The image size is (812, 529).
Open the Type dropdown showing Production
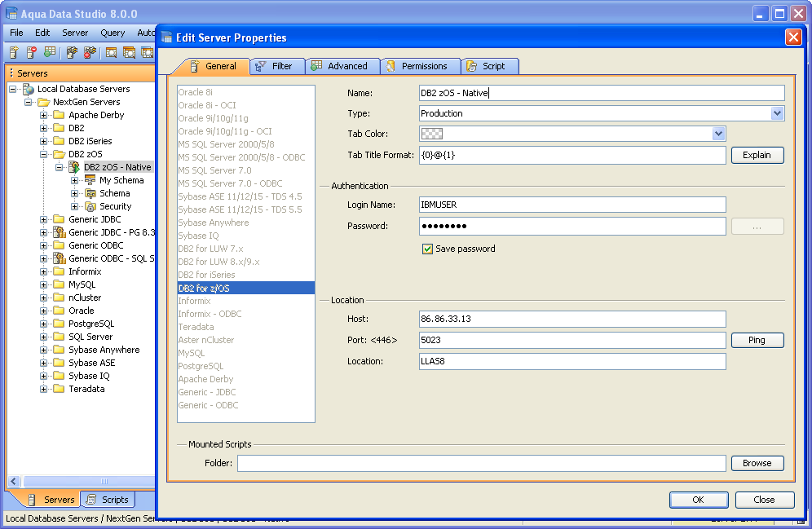pos(777,113)
